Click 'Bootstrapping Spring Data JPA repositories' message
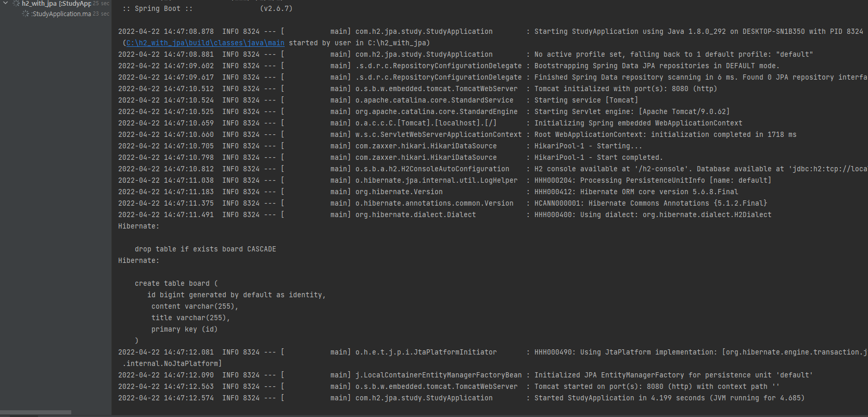Viewport: 868px width, 417px height. (x=657, y=66)
